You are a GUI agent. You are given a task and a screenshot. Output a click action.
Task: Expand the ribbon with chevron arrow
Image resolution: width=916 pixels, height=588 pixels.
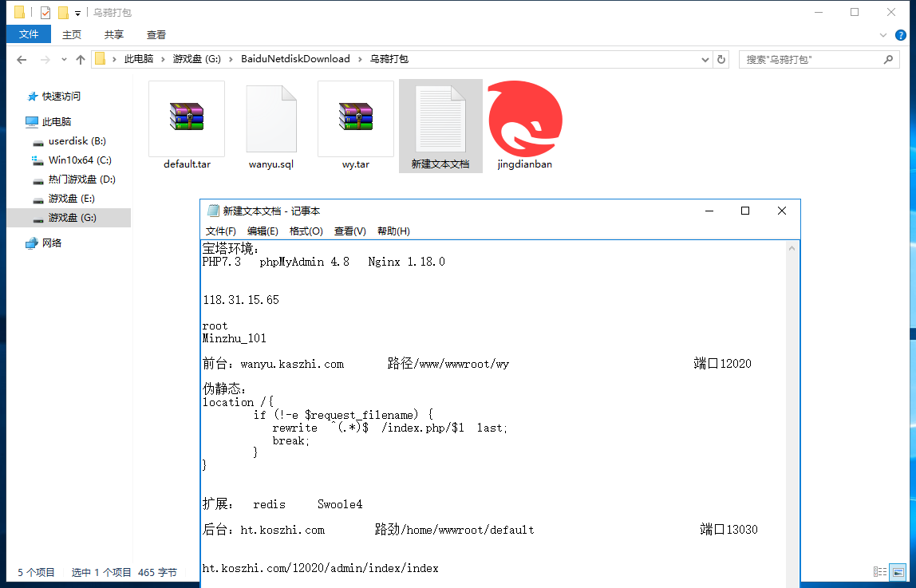coord(882,35)
